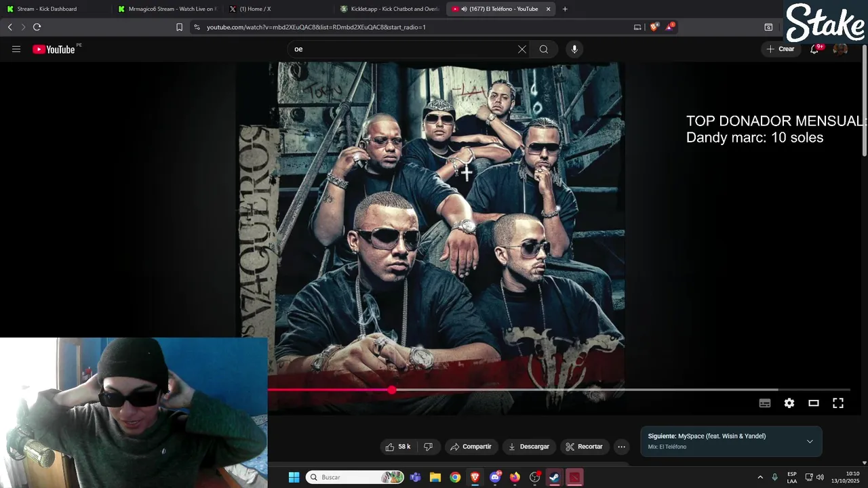Reload the current page

tap(37, 27)
